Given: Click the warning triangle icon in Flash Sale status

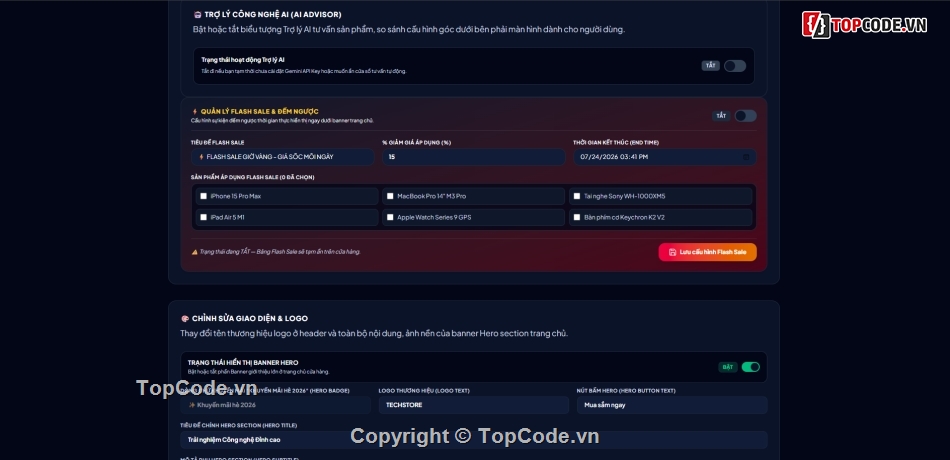Looking at the screenshot, I should 194,252.
